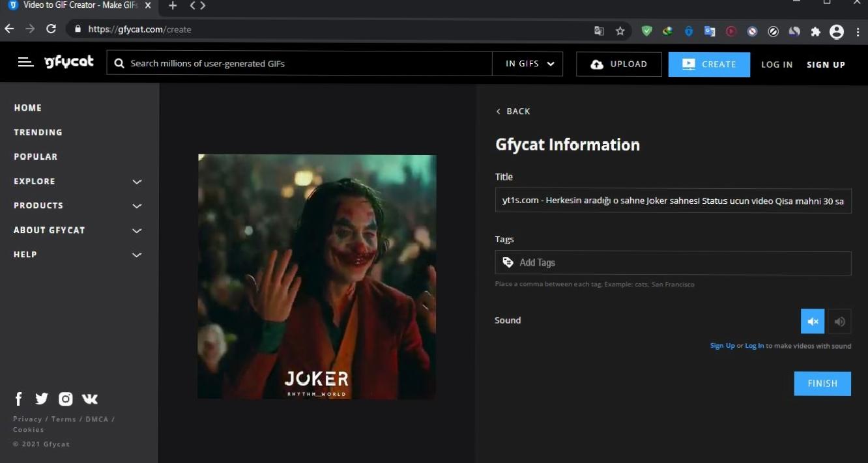
Task: Focus the Gfycat search box
Action: (x=300, y=64)
